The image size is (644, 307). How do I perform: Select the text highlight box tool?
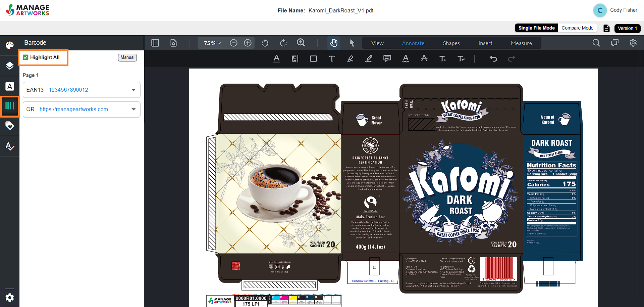pyautogui.click(x=295, y=59)
